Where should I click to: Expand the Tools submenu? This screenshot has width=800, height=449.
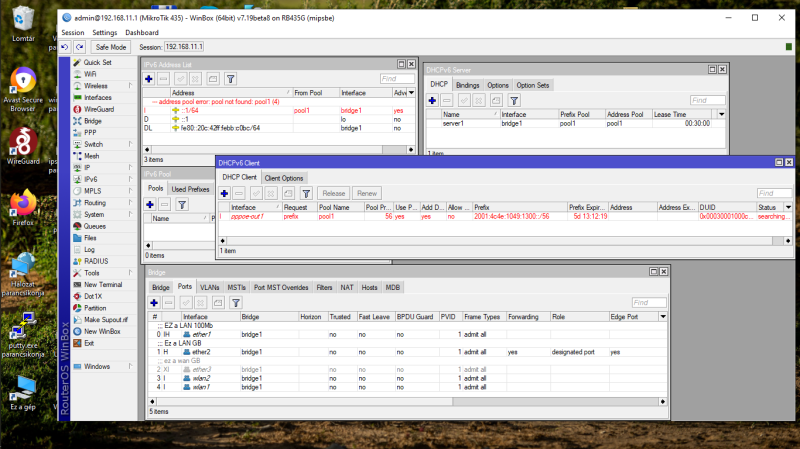click(131, 273)
